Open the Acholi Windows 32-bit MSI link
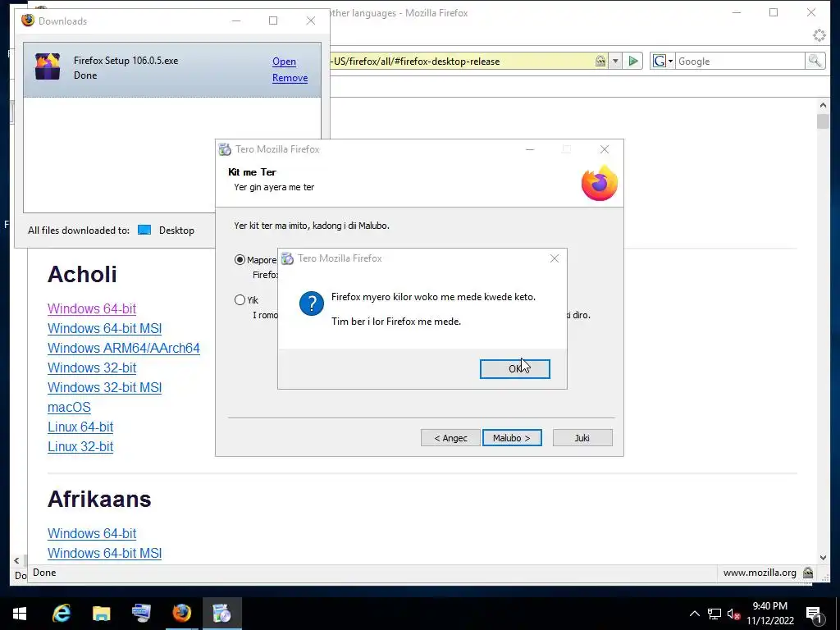 point(104,387)
